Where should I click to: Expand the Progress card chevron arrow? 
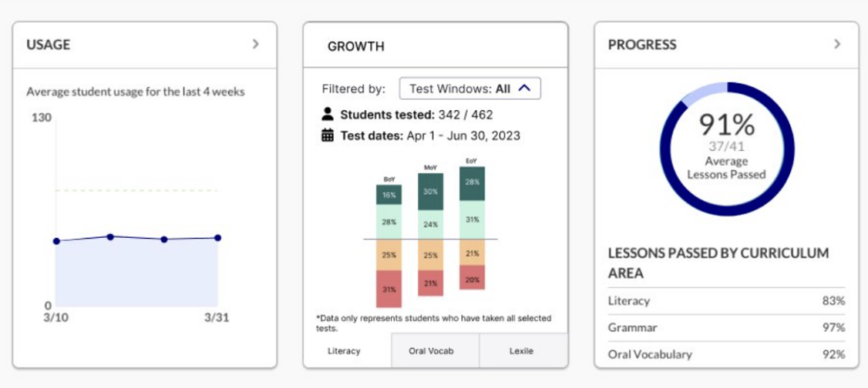(837, 44)
